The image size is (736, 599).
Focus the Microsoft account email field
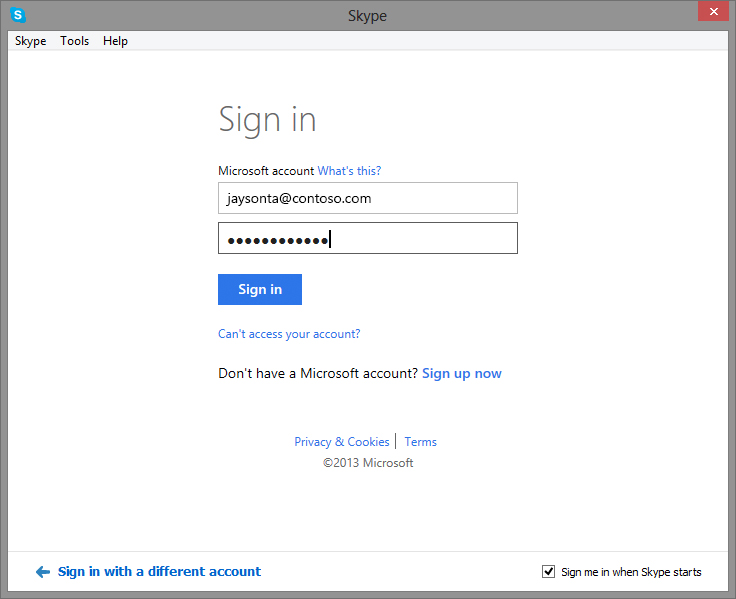point(368,198)
